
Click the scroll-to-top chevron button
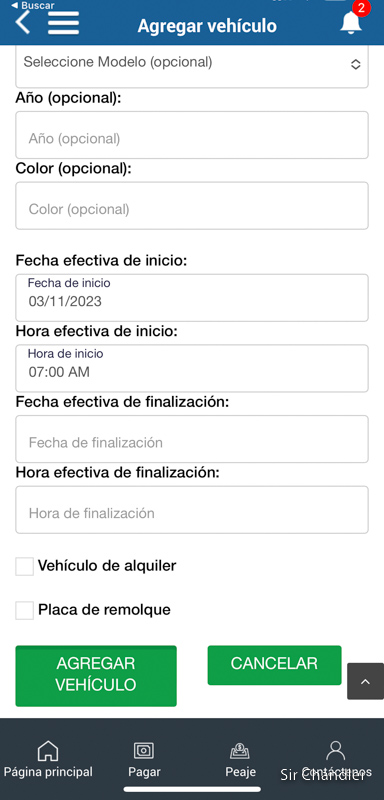365,681
